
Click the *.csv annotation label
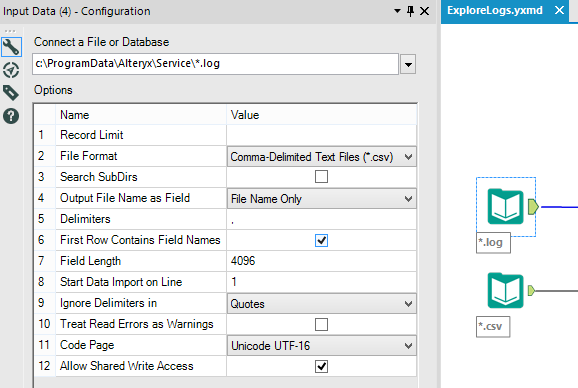(x=493, y=326)
